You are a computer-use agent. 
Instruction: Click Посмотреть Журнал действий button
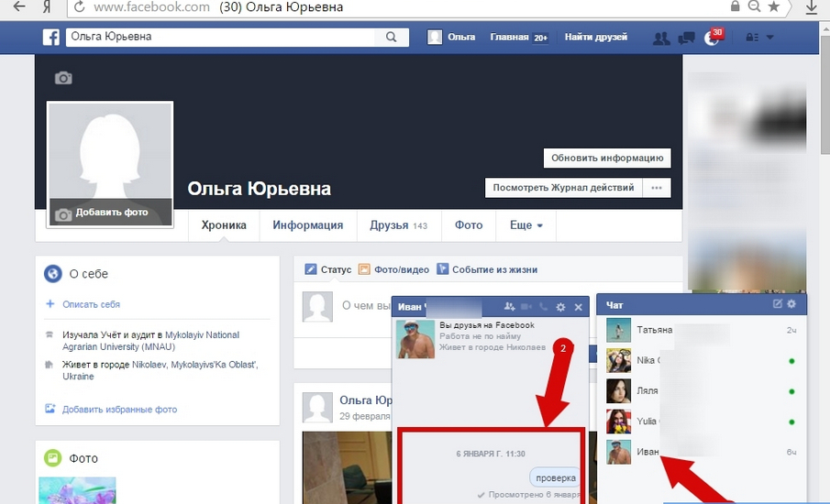(x=564, y=188)
